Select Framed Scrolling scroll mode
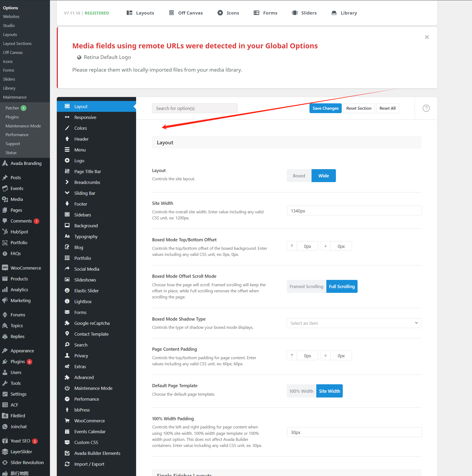472x476 pixels. [x=306, y=286]
